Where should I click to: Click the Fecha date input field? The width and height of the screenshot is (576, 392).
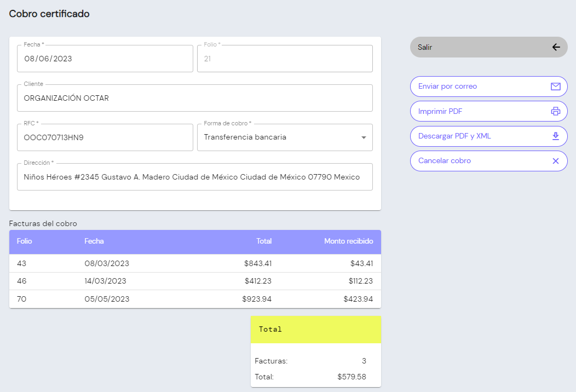tap(105, 59)
